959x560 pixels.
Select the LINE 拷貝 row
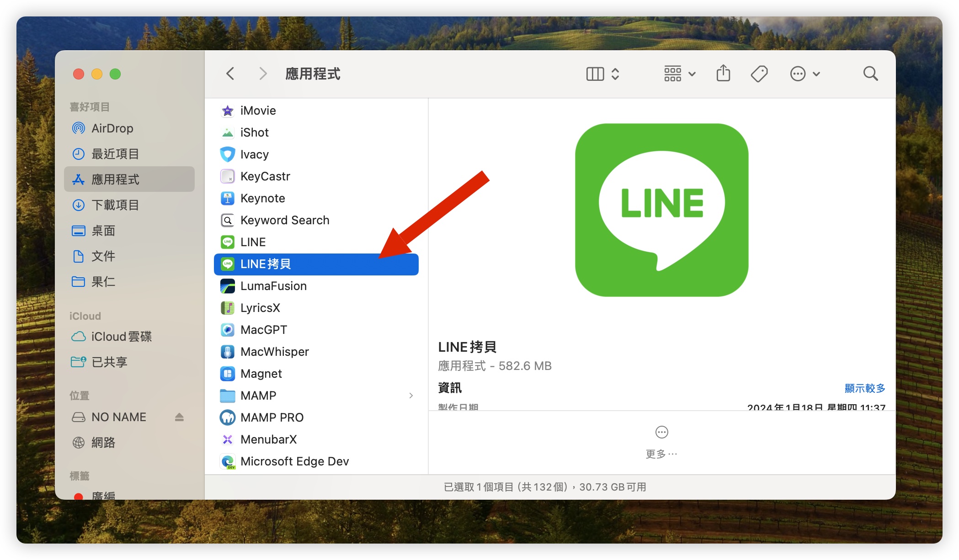click(316, 264)
